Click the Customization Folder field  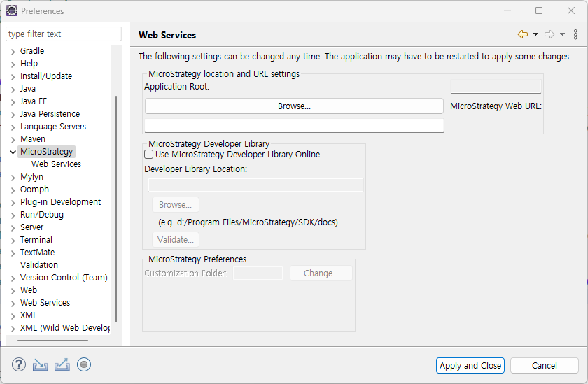tap(258, 273)
